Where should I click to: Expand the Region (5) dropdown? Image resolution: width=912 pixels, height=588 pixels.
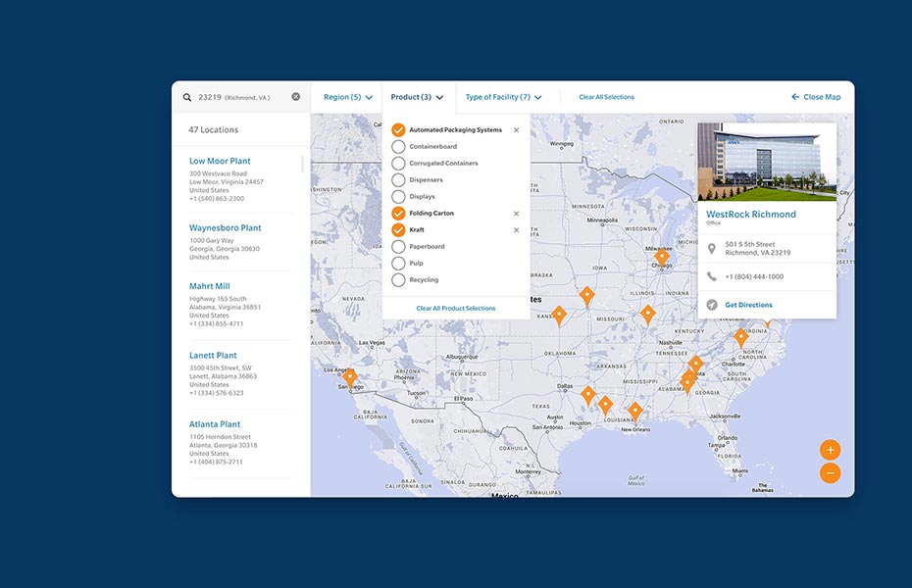click(x=348, y=97)
